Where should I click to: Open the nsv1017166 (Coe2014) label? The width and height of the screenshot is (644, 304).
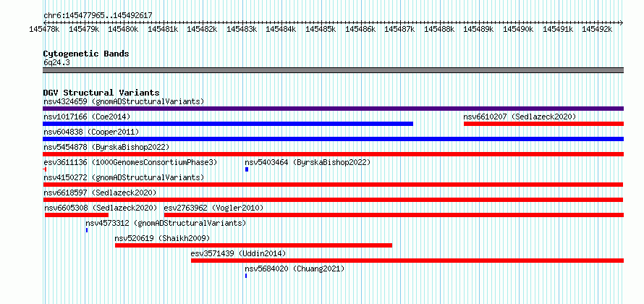pyautogui.click(x=87, y=117)
